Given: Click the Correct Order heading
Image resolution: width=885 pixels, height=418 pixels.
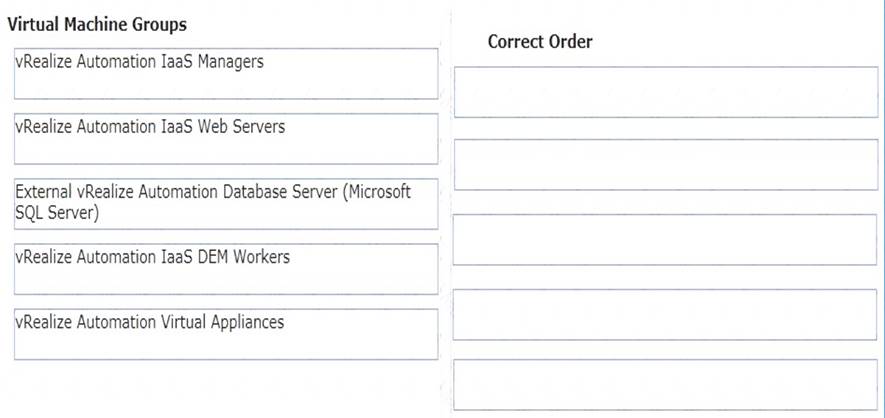Looking at the screenshot, I should click(540, 41).
